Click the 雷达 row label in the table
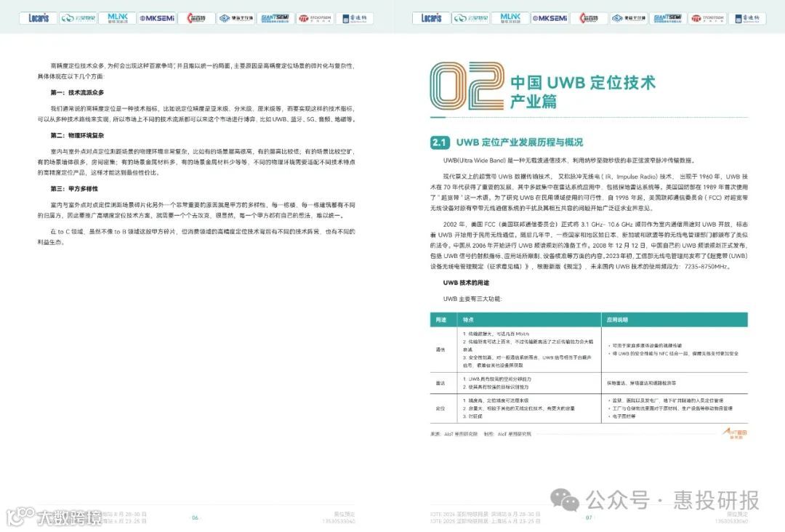 (440, 383)
